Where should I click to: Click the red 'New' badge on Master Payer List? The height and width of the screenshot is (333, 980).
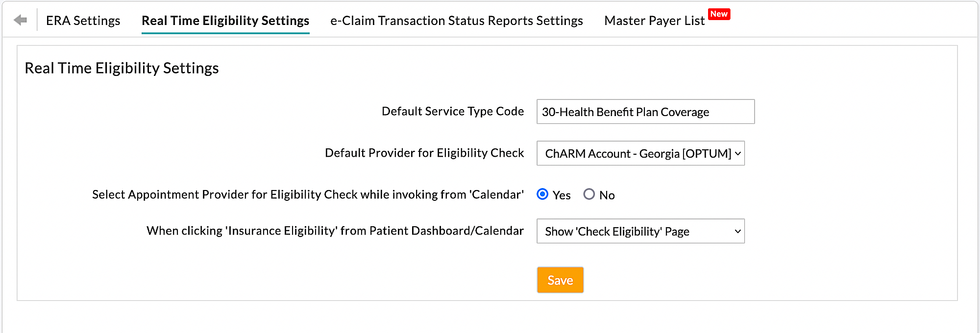click(x=719, y=14)
